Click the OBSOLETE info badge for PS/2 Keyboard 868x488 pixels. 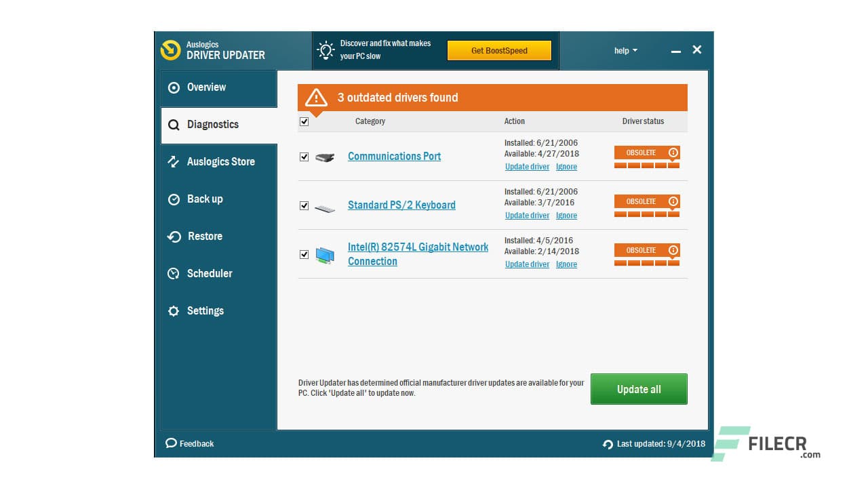pyautogui.click(x=673, y=201)
